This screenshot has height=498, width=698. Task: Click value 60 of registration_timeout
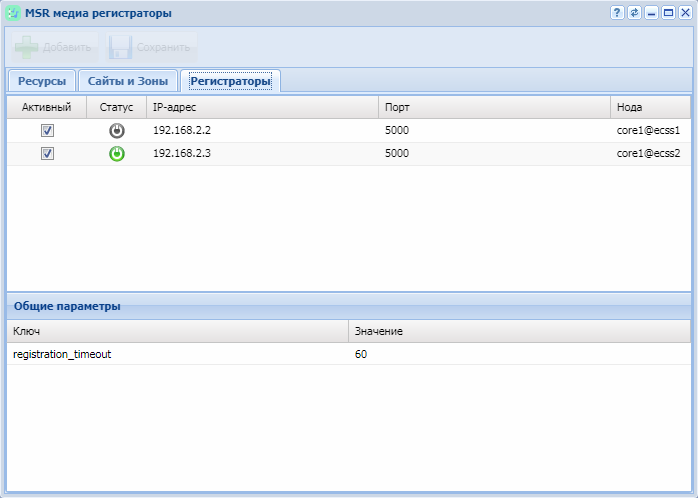[x=361, y=354]
